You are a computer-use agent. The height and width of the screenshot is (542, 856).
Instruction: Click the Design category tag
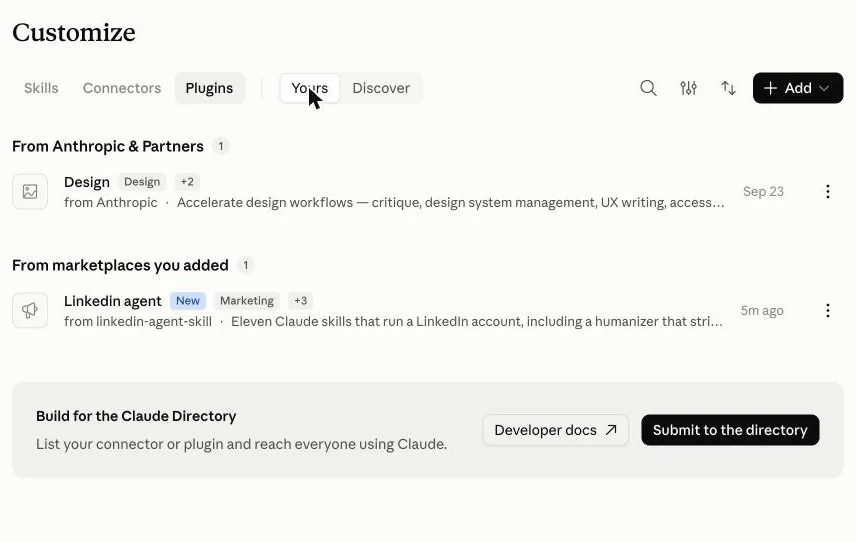click(x=142, y=182)
